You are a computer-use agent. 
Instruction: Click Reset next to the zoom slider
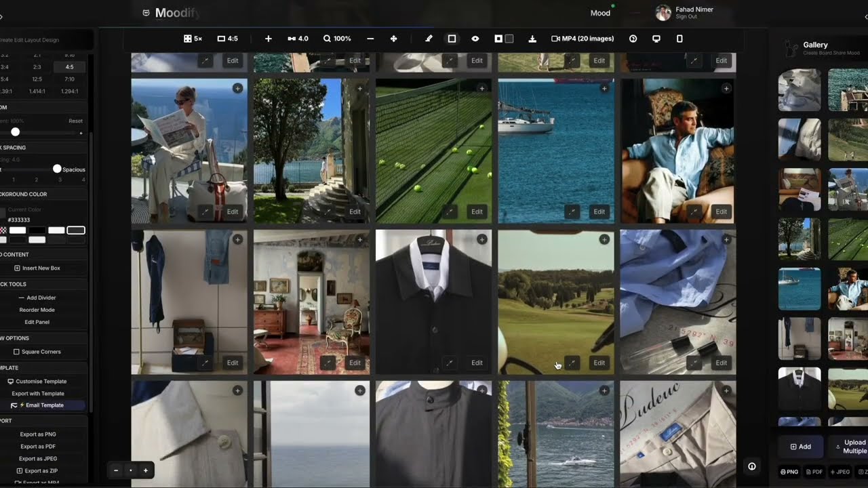point(75,121)
